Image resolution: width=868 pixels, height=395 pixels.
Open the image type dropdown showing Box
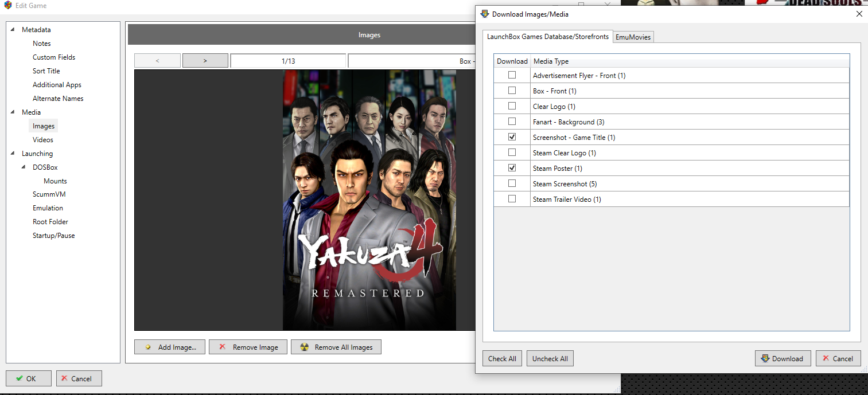click(x=412, y=61)
